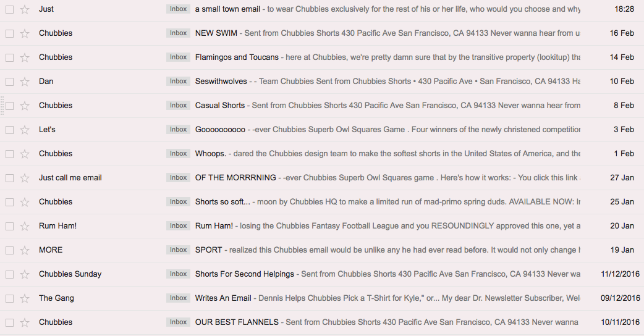Star the Flamingos and Toucans email
644x336 pixels.
click(x=25, y=57)
